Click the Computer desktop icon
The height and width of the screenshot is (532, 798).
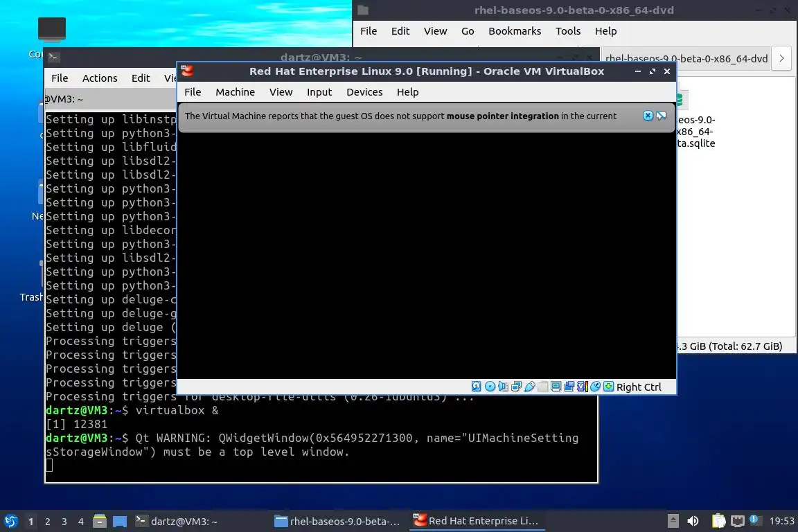pyautogui.click(x=51, y=28)
